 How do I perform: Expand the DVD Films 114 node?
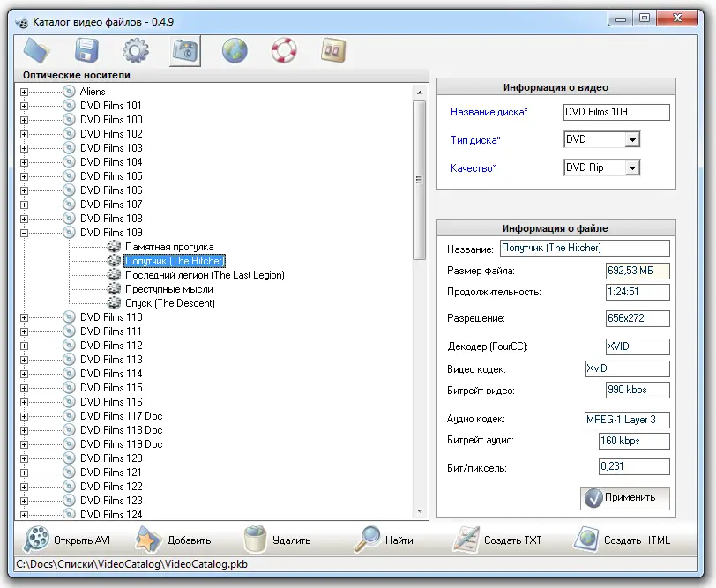24,374
